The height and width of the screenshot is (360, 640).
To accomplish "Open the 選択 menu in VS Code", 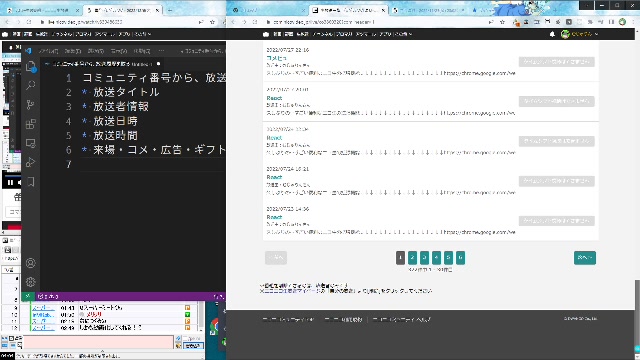I will [x=96, y=51].
